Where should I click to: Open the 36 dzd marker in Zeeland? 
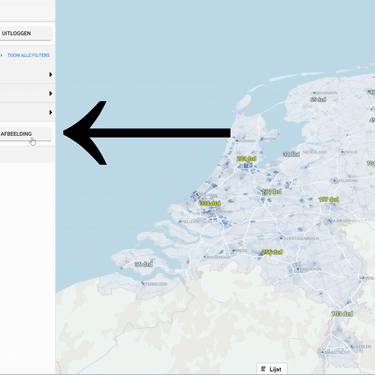point(144,264)
